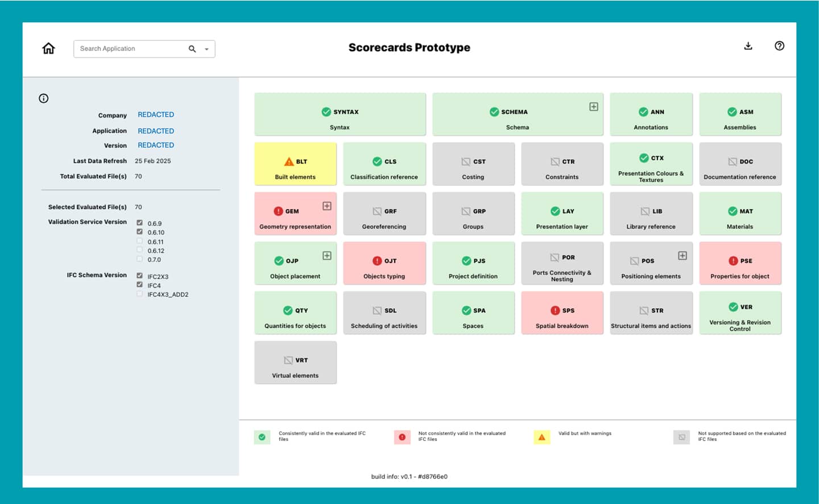The width and height of the screenshot is (819, 504).
Task: Click the BLT warning triangle icon
Action: (x=289, y=161)
